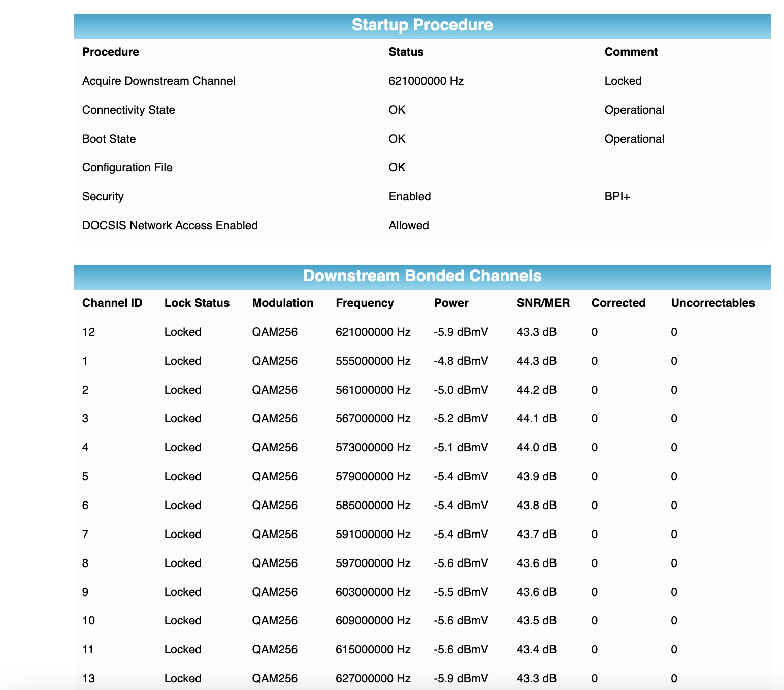Click the Locked status of channel 1
Screen dimensions: 784x690
(182, 361)
